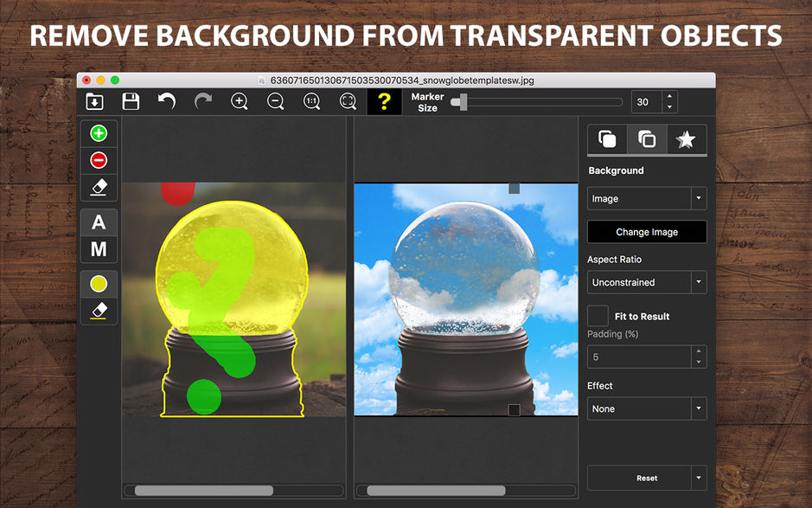Select the green plus keep-area marker tool

99,132
